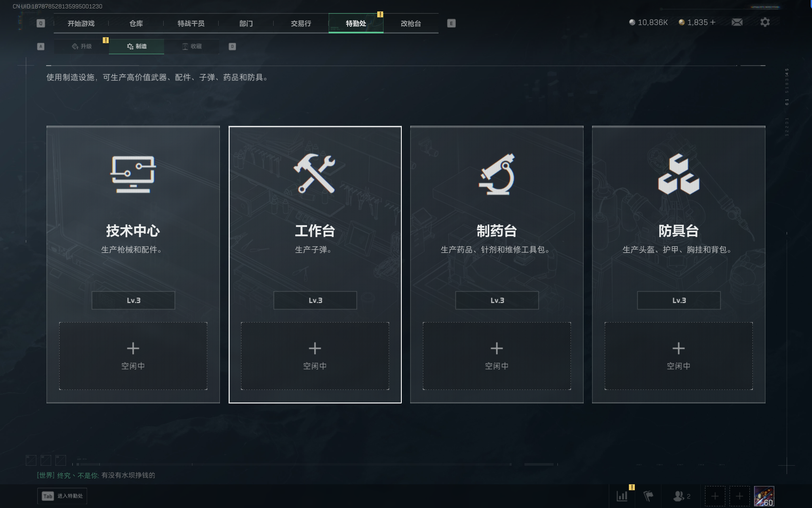This screenshot has height=508, width=812.
Task: Click the plus next to 1,835 currency
Action: pos(713,22)
